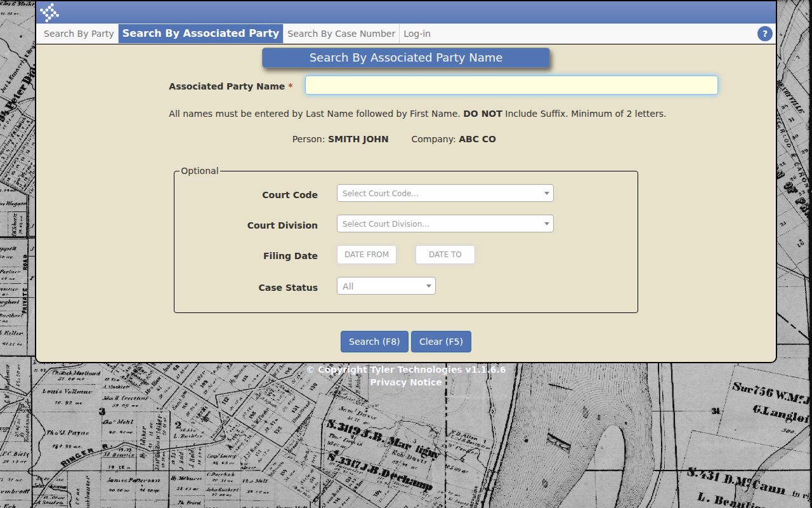Open the help question mark icon
The image size is (812, 508).
pyautogui.click(x=764, y=34)
